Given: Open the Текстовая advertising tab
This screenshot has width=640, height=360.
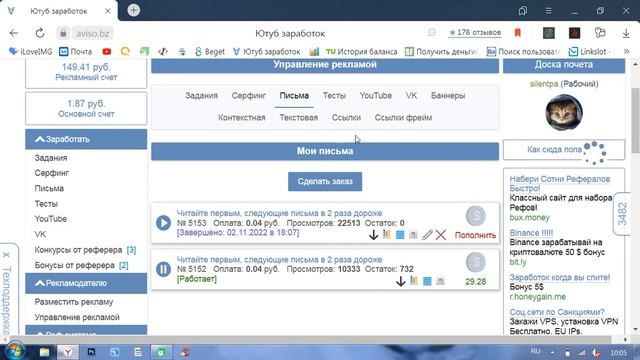Looking at the screenshot, I should point(298,118).
